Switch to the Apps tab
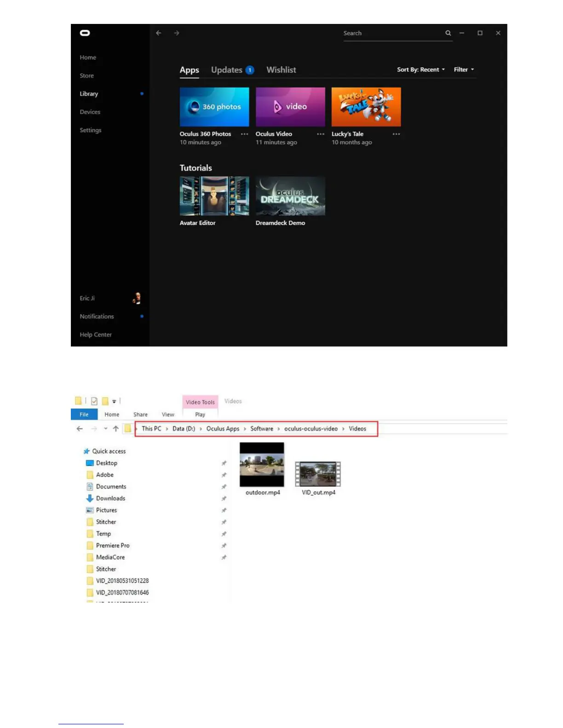Screen dimensions: 563x728 (x=189, y=70)
